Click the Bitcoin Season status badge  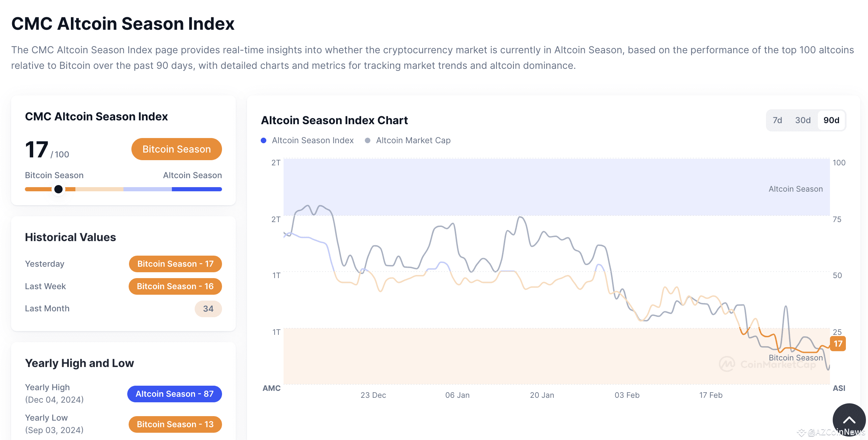coord(177,149)
